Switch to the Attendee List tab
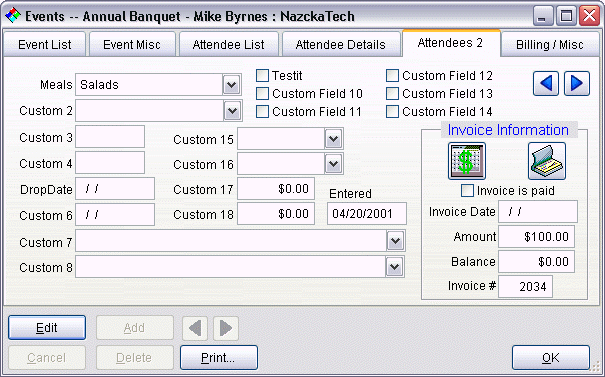The height and width of the screenshot is (377, 605). click(228, 45)
